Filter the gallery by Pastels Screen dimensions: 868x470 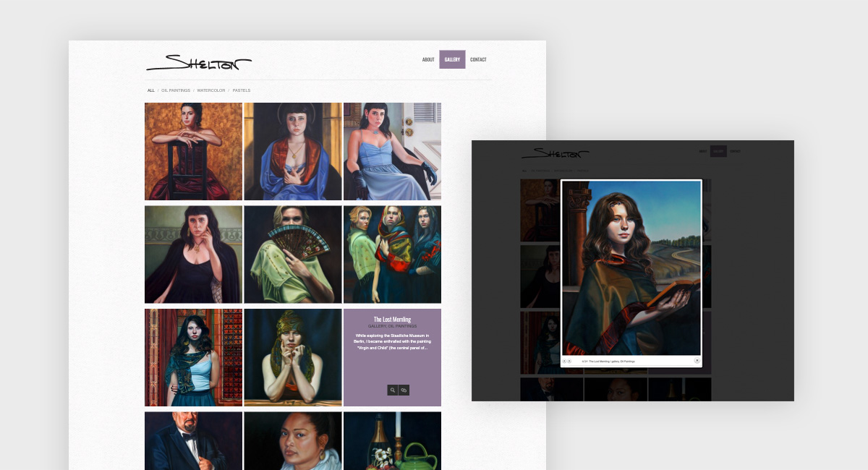242,90
